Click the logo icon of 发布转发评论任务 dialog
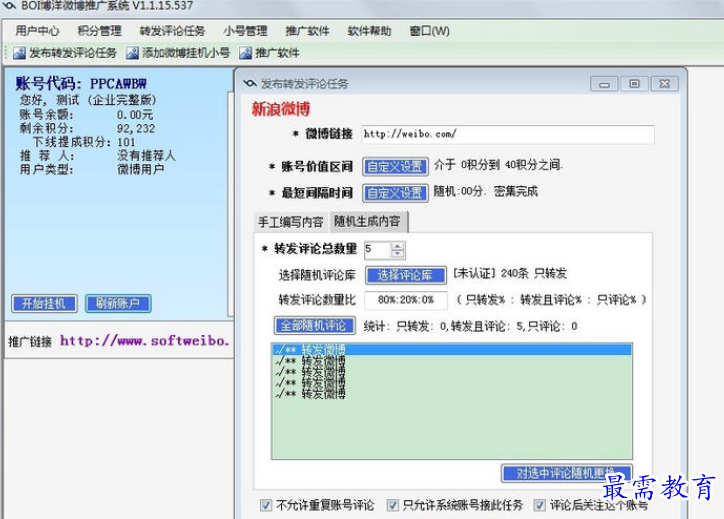The width and height of the screenshot is (724, 519). pos(250,84)
